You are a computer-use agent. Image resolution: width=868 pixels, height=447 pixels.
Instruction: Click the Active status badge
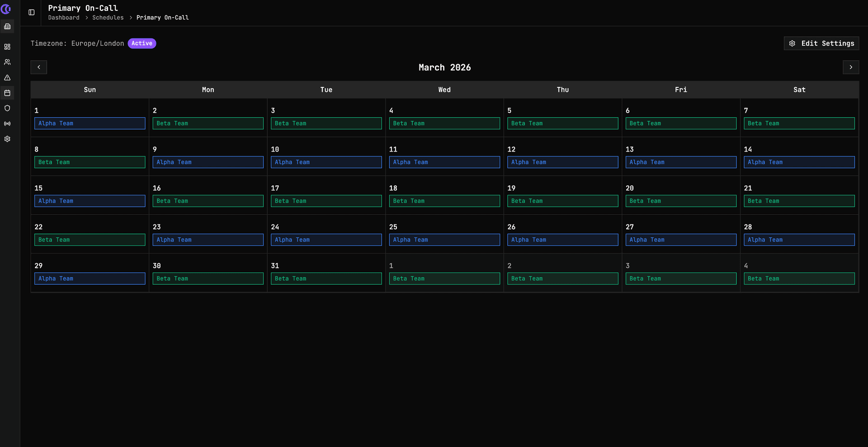142,43
